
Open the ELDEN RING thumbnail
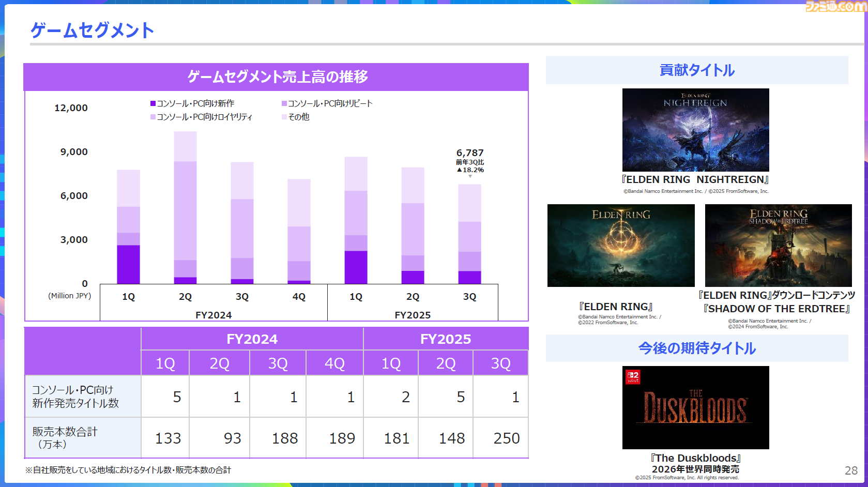point(621,246)
